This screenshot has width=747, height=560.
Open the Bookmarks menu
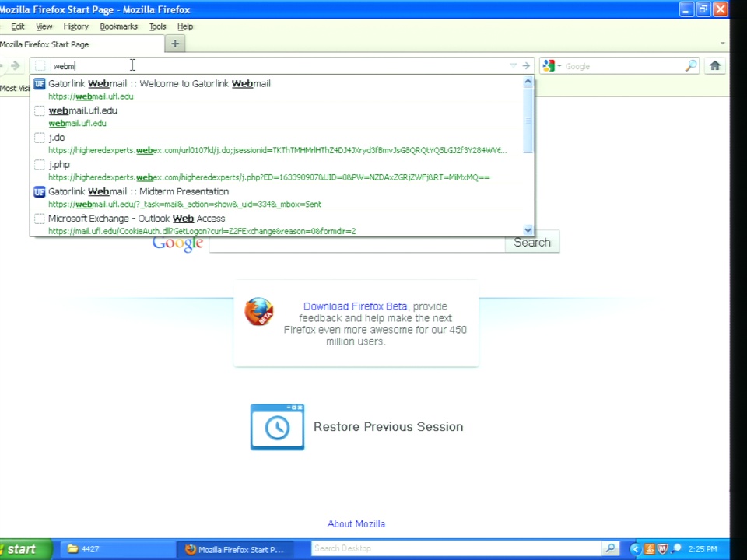pos(118,26)
